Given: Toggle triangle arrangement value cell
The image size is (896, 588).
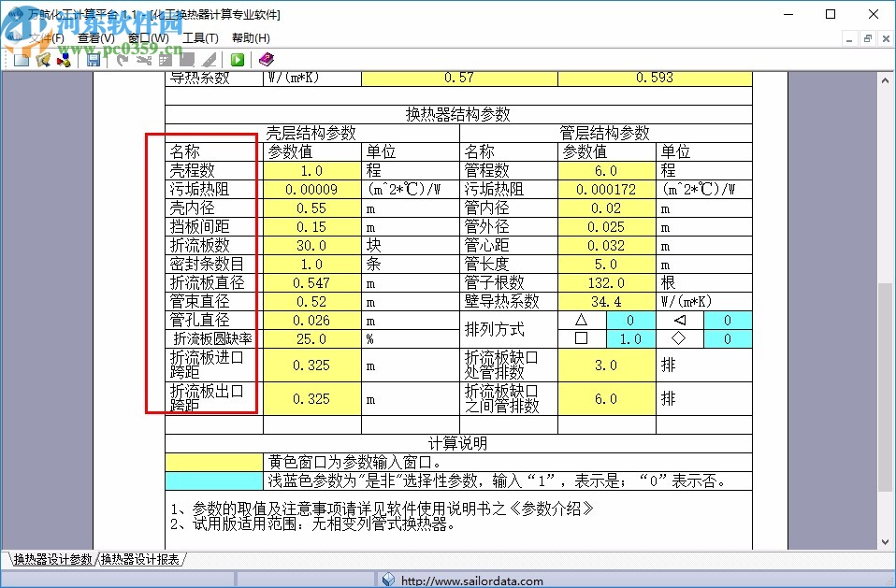Looking at the screenshot, I should coord(631,321).
